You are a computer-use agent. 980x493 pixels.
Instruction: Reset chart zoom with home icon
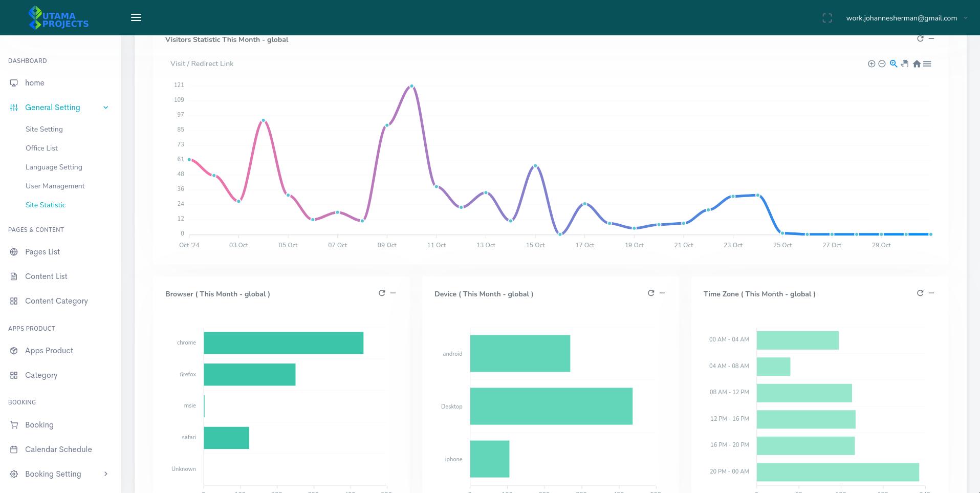click(917, 64)
